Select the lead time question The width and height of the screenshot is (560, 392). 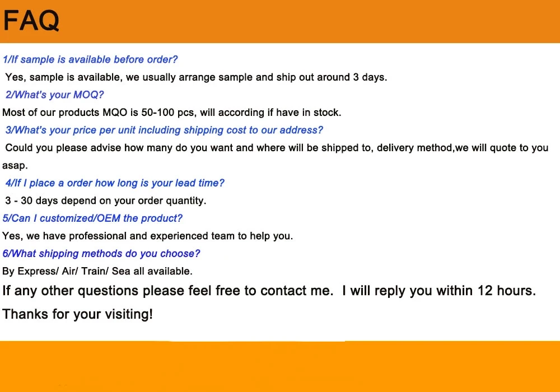coord(115,183)
